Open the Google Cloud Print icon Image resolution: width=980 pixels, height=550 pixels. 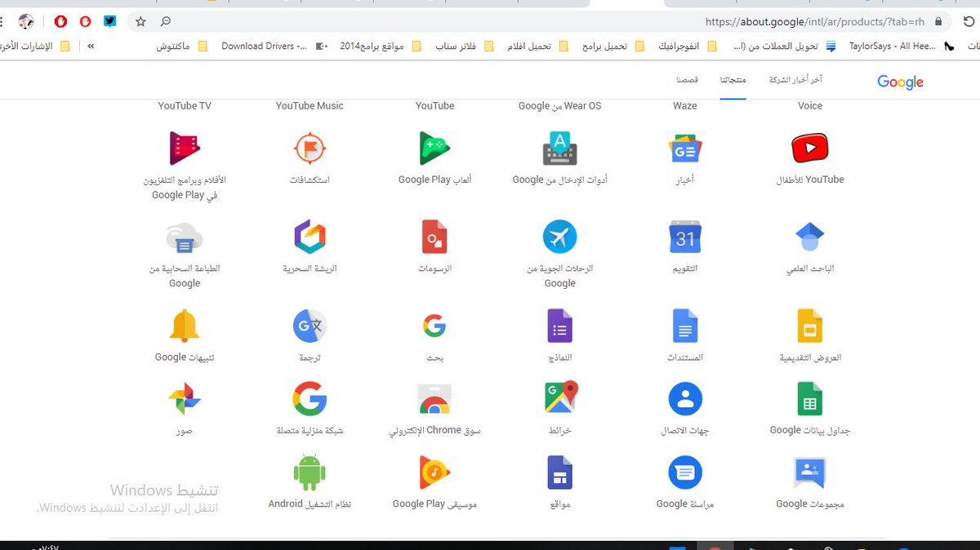[x=185, y=237]
